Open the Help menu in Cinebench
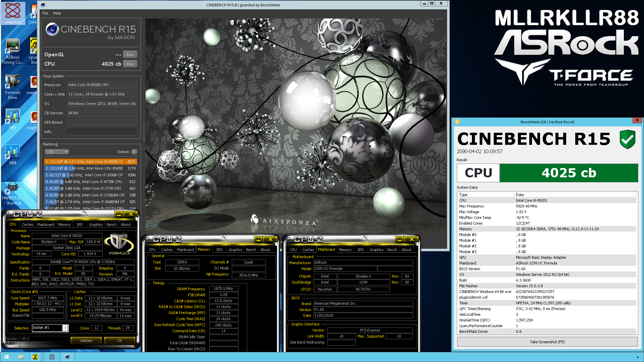 [x=57, y=13]
